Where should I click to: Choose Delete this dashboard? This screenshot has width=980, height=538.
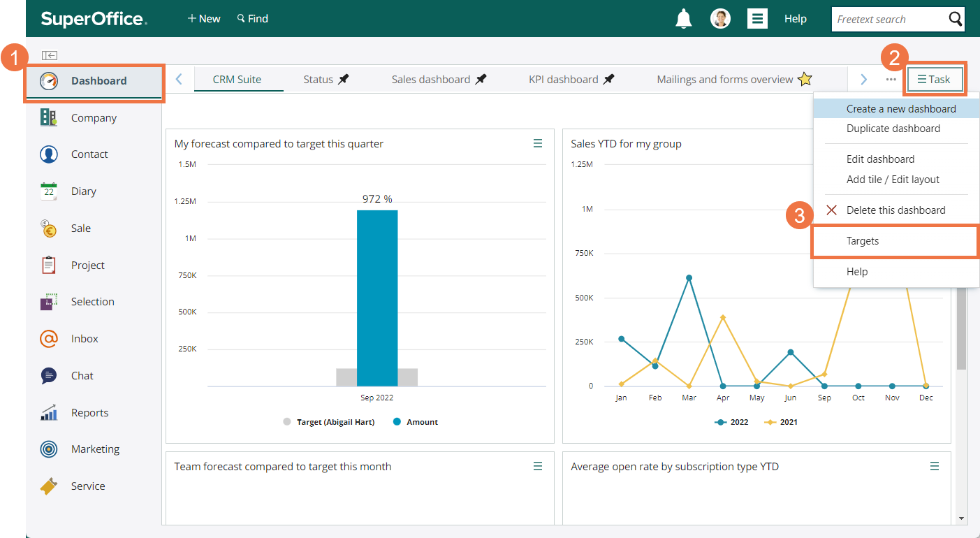[896, 210]
